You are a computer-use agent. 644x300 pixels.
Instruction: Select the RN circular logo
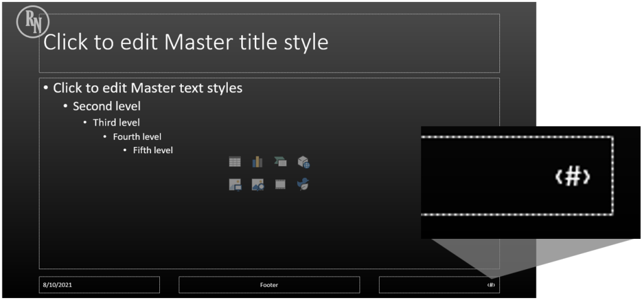click(x=31, y=24)
